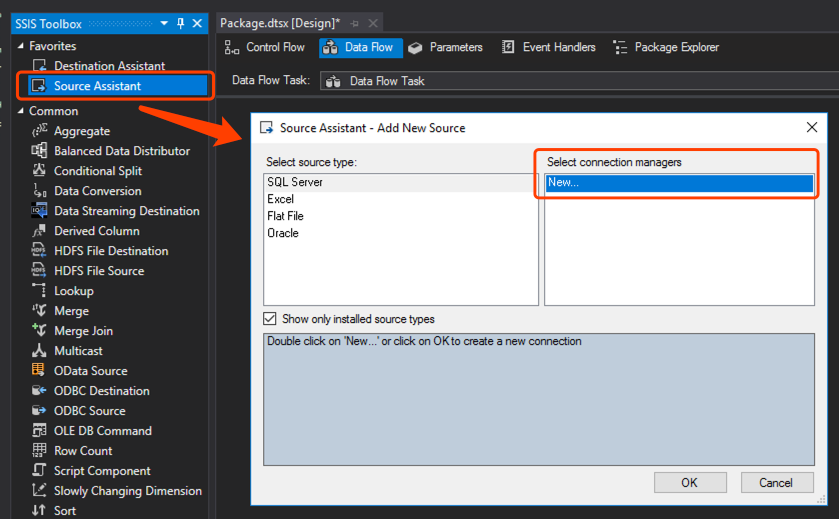The height and width of the screenshot is (519, 839).
Task: Pin the SSIS Toolbox panel
Action: 180,24
